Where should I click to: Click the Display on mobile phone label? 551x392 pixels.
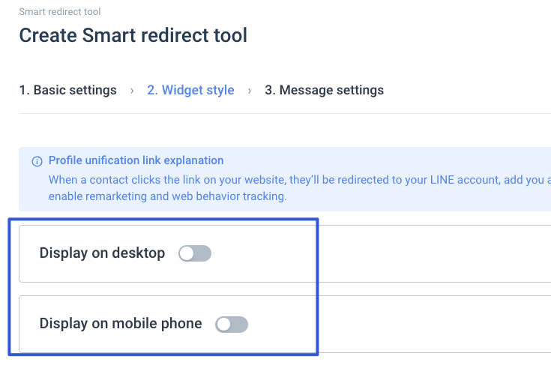pyautogui.click(x=121, y=324)
